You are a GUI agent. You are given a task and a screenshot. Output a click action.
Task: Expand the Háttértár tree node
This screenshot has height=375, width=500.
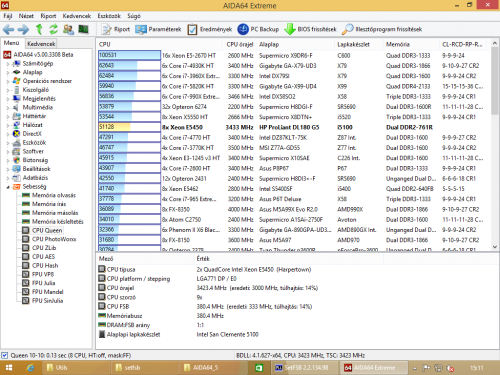pos(8,116)
